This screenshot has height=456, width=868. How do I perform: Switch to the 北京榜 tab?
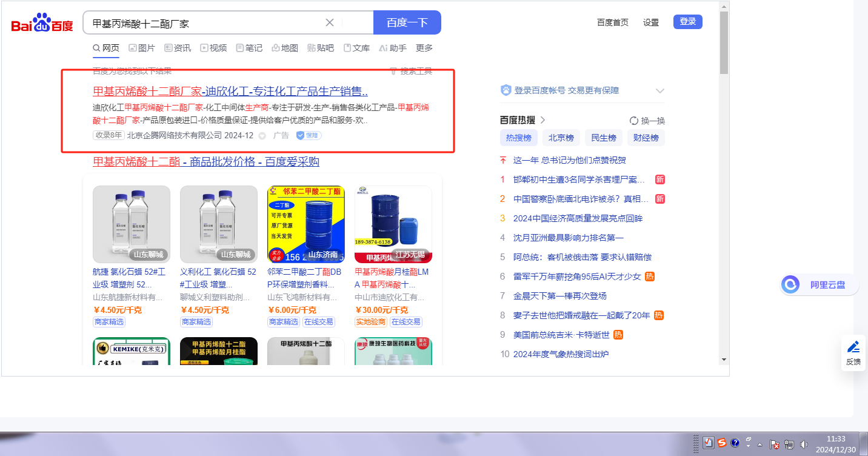(561, 138)
